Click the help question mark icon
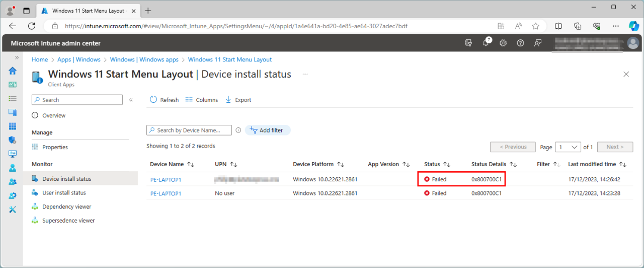The image size is (644, 268). point(520,43)
